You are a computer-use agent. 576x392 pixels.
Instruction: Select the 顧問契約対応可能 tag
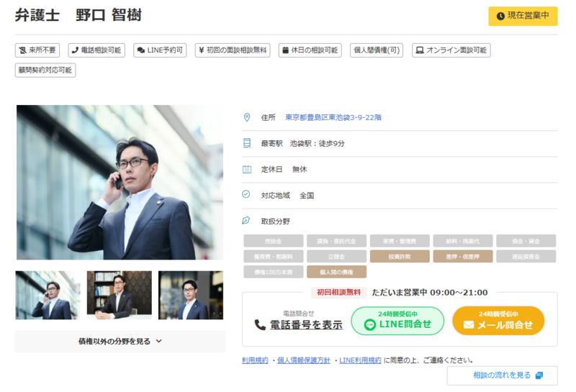point(45,70)
